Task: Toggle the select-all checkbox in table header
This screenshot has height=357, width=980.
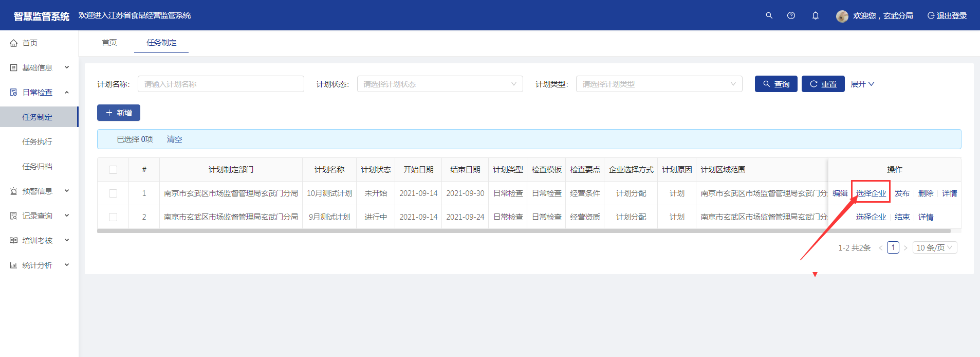Action: (x=113, y=170)
